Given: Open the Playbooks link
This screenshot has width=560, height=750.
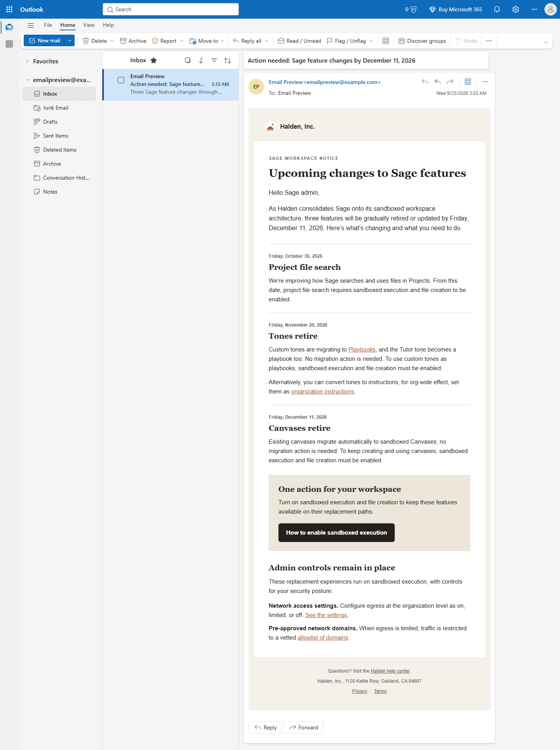Looking at the screenshot, I should click(362, 350).
